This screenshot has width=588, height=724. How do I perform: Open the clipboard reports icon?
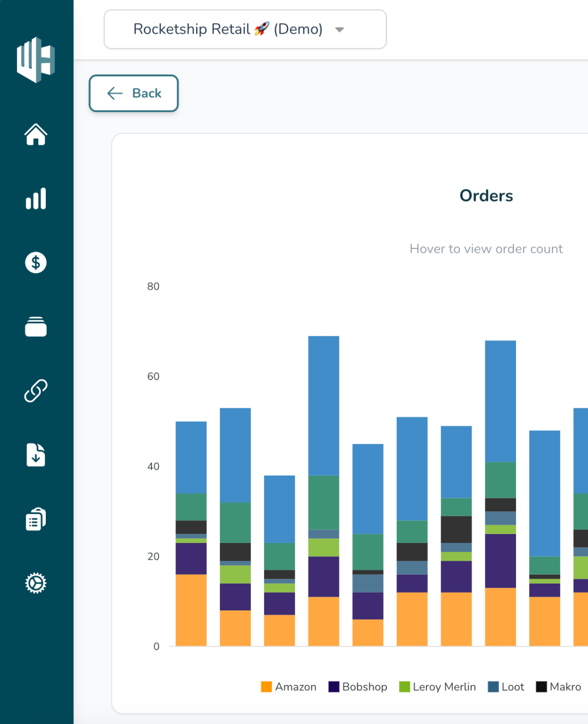pyautogui.click(x=36, y=519)
